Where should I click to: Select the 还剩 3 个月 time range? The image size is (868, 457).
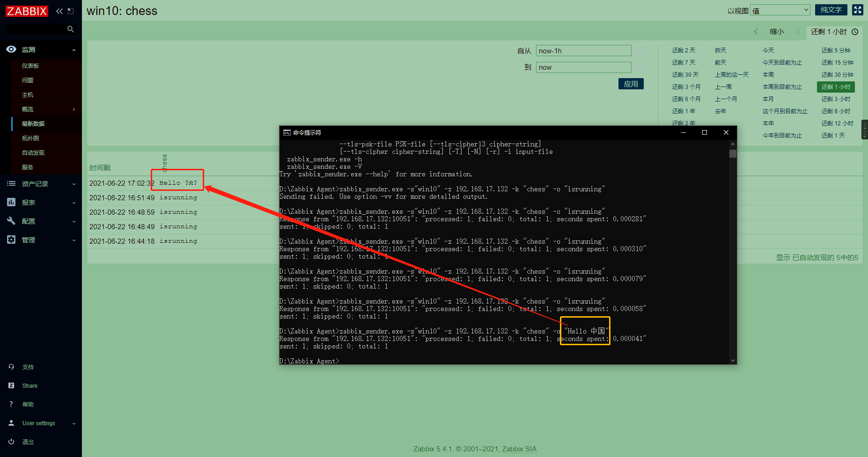(x=686, y=87)
